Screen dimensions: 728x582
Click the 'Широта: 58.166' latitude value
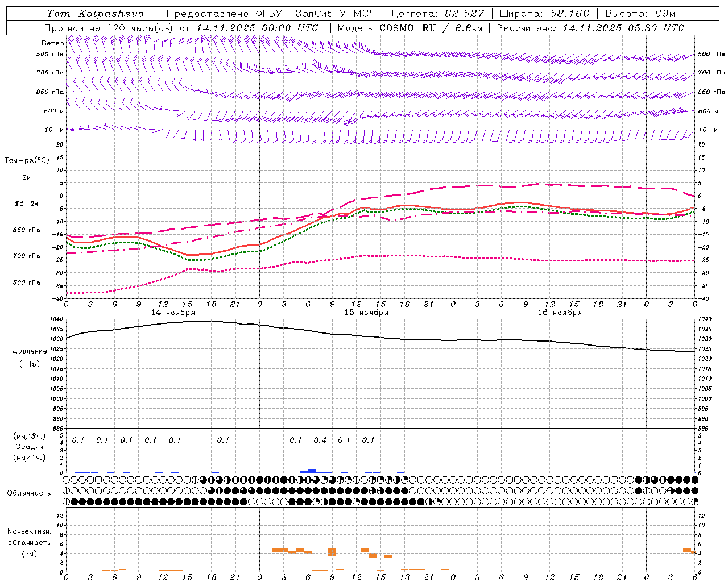pos(544,14)
